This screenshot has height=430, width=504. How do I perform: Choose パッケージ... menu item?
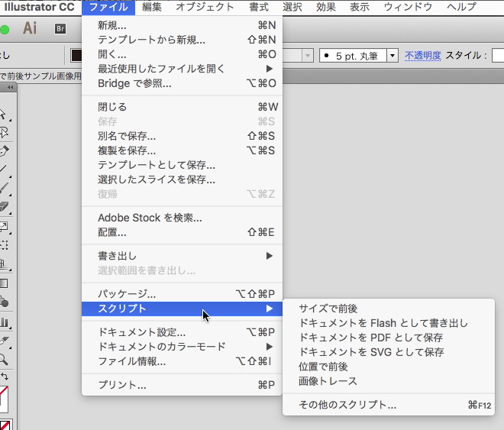(x=182, y=294)
